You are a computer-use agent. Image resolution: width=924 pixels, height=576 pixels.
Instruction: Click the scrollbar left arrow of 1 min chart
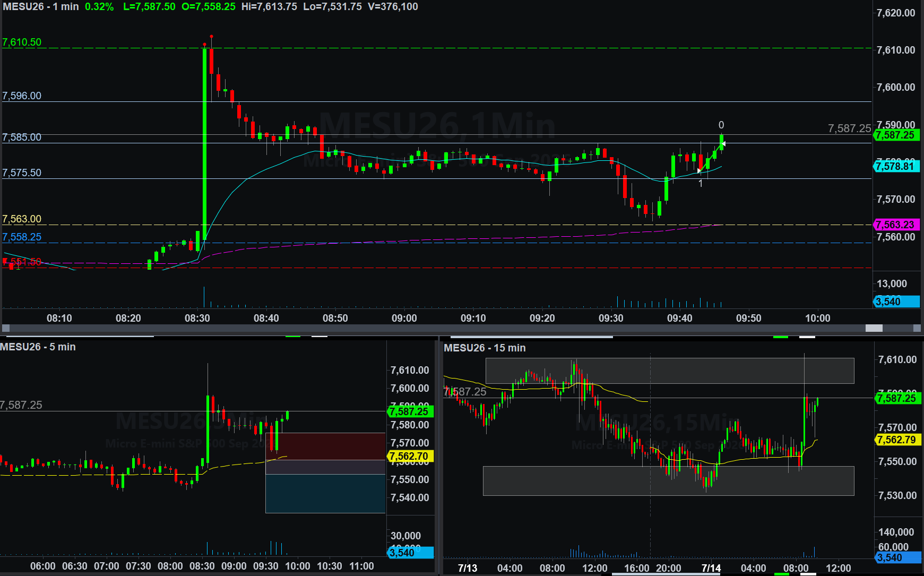(x=6, y=329)
